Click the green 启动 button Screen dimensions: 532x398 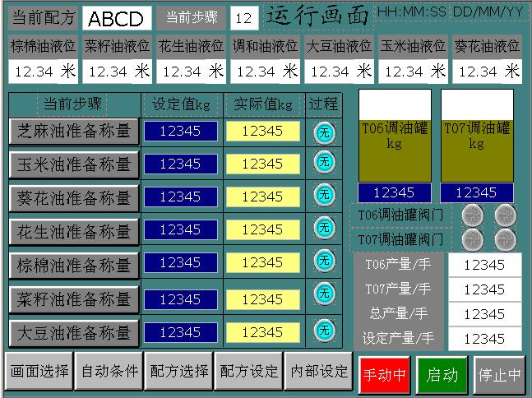[x=442, y=375]
